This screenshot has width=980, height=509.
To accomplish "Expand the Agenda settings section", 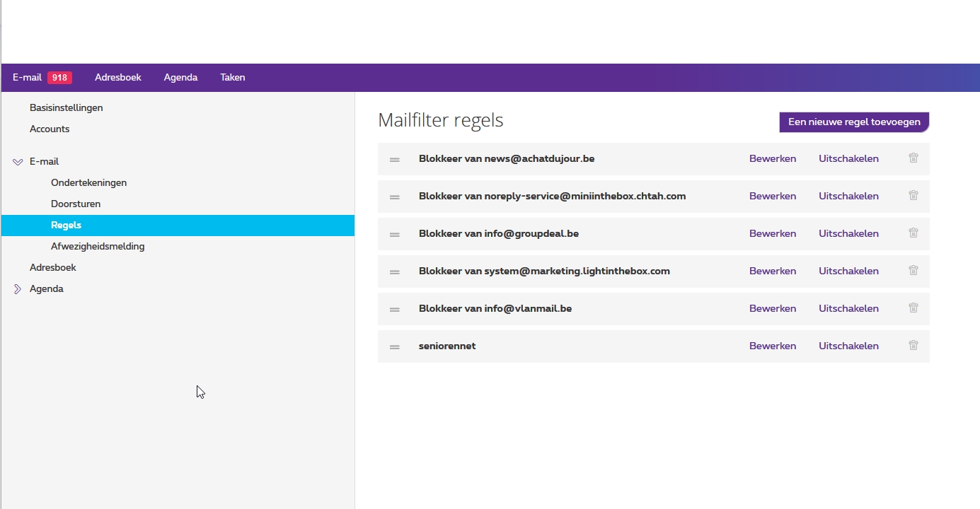I will [18, 289].
